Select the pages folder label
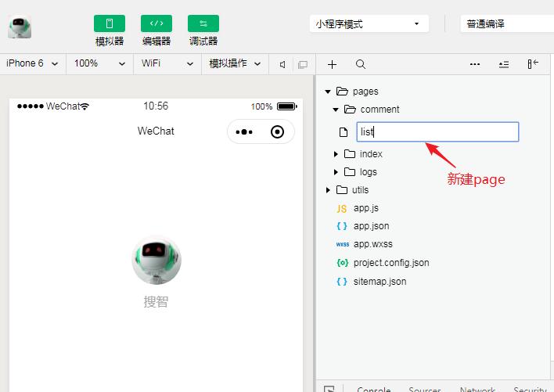The image size is (554, 392). click(x=365, y=92)
